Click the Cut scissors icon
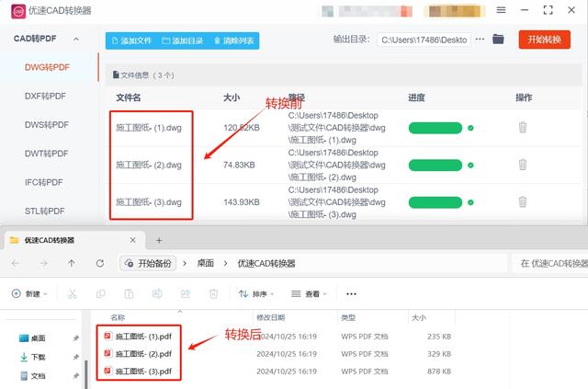Image resolution: width=588 pixels, height=389 pixels. (x=73, y=294)
